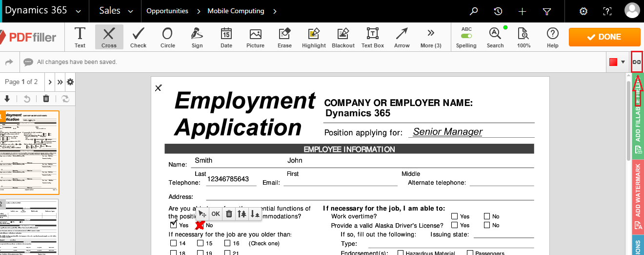Click the DONE button
The width and height of the screenshot is (644, 255).
(x=604, y=37)
